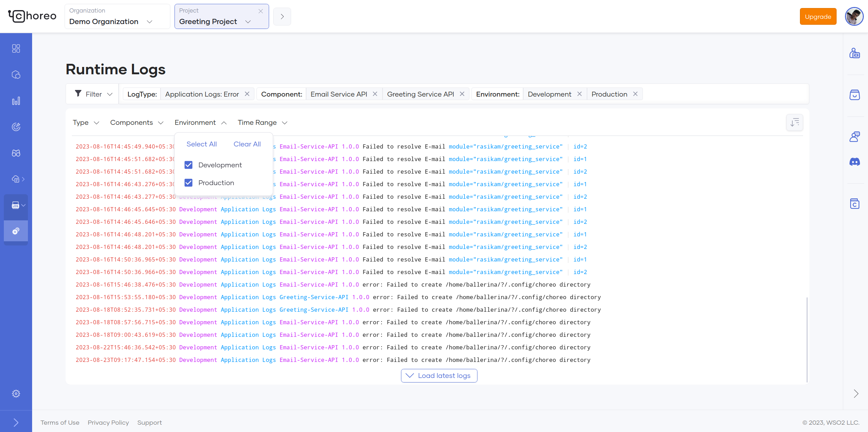Click log entry timestamped 2023-08-18T08:52:35.731

click(338, 310)
